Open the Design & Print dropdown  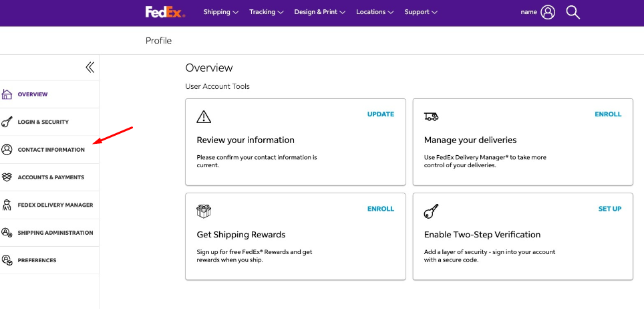click(319, 12)
